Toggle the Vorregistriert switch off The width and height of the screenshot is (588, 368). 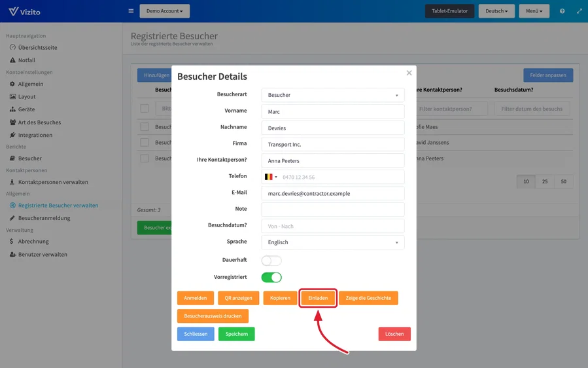[271, 277]
